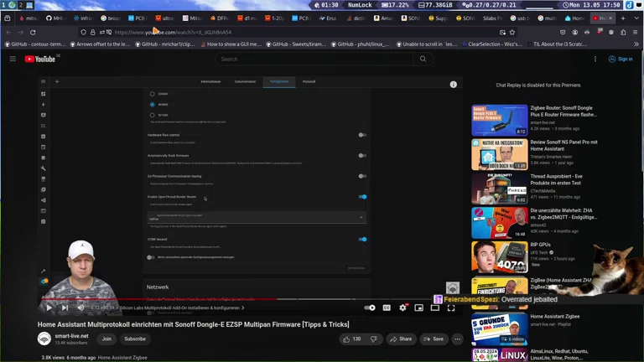
Task: Click the Sign in button
Action: [x=621, y=59]
